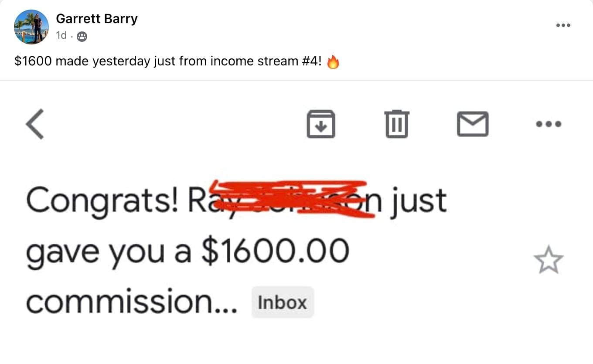Viewport: 593px width, 364px height.
Task: Open Garrett Barry's profile picture
Action: click(x=31, y=27)
